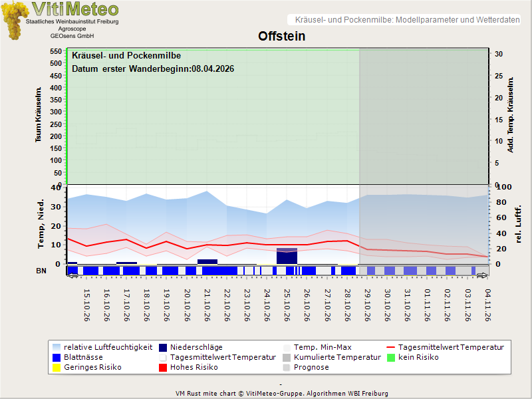
Task: Click the VitiMeteo grape logo
Action: tap(15, 21)
